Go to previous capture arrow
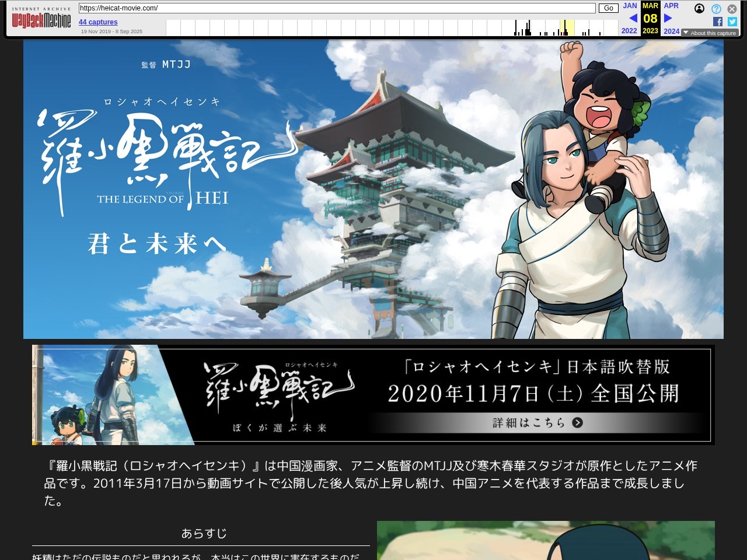This screenshot has height=560, width=747. (x=633, y=18)
